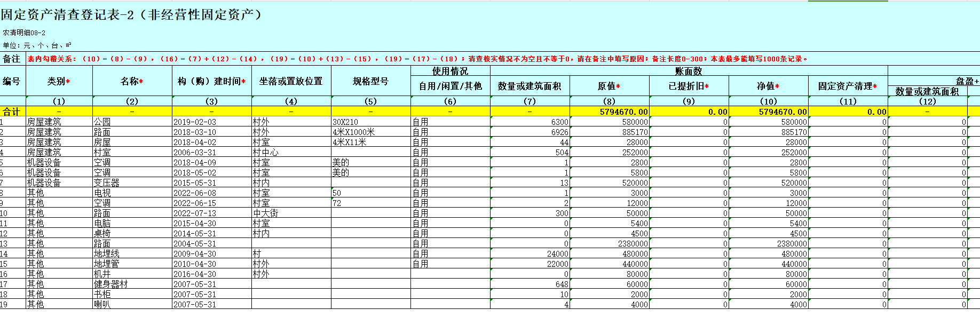The height and width of the screenshot is (325, 980).
Task: Click the date cell 2022-06-15
Action: (211, 203)
